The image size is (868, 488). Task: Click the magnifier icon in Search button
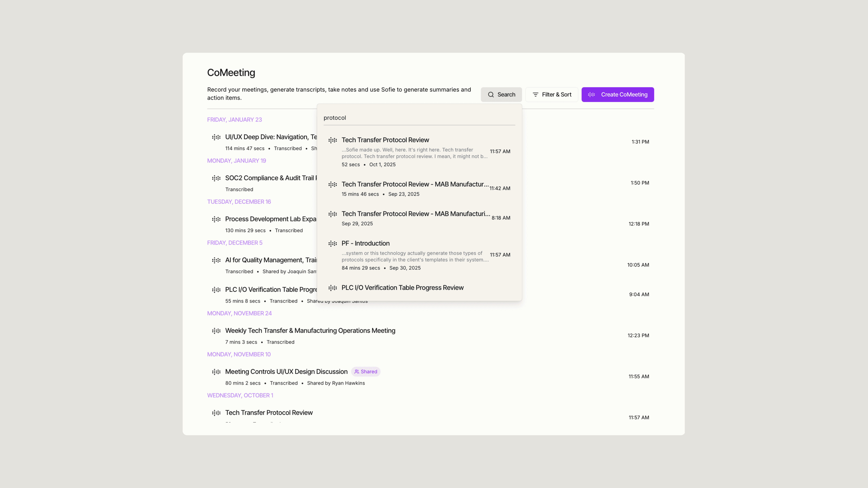click(491, 95)
